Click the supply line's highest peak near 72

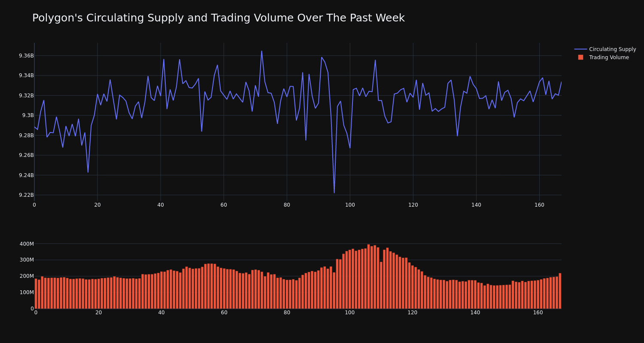point(261,51)
